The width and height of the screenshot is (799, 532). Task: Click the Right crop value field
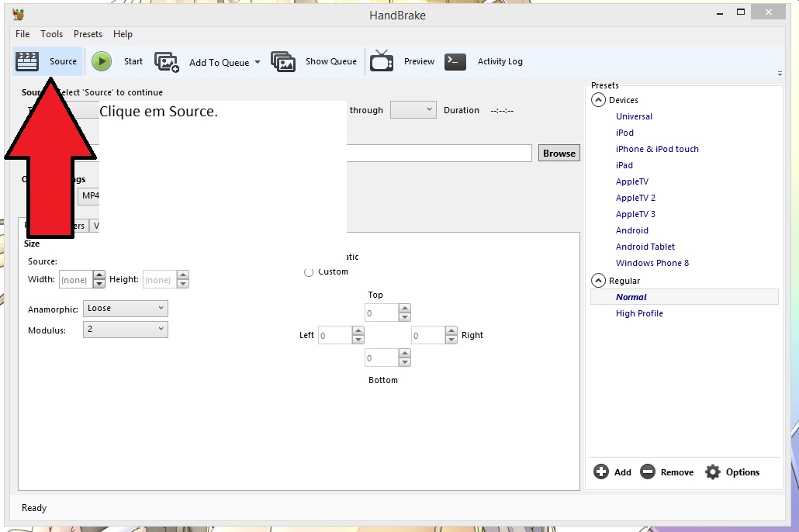[428, 335]
